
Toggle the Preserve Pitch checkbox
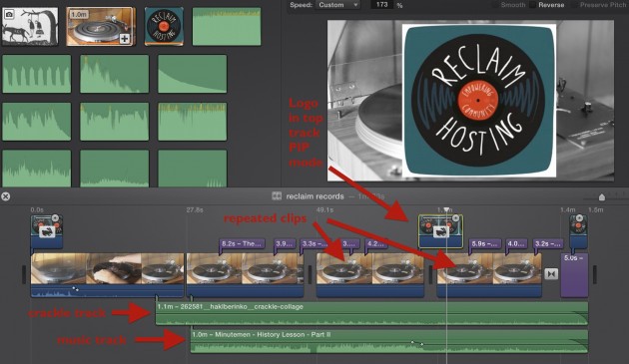click(575, 5)
